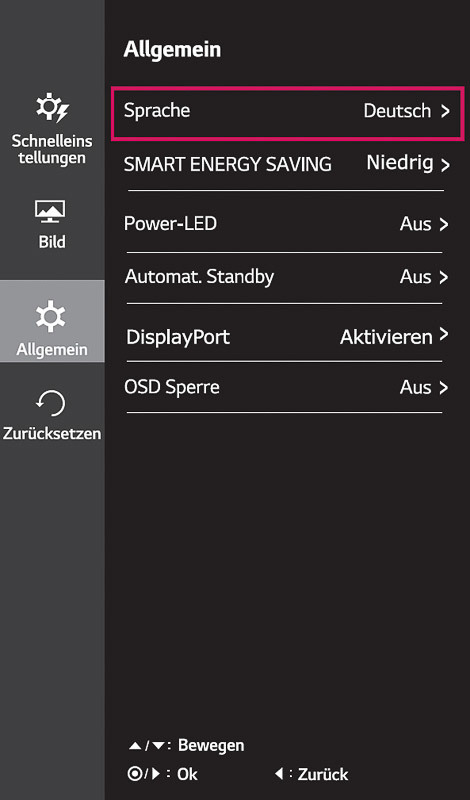Click the Niedrig energy saving value
This screenshot has width=470, height=800.
(x=400, y=163)
